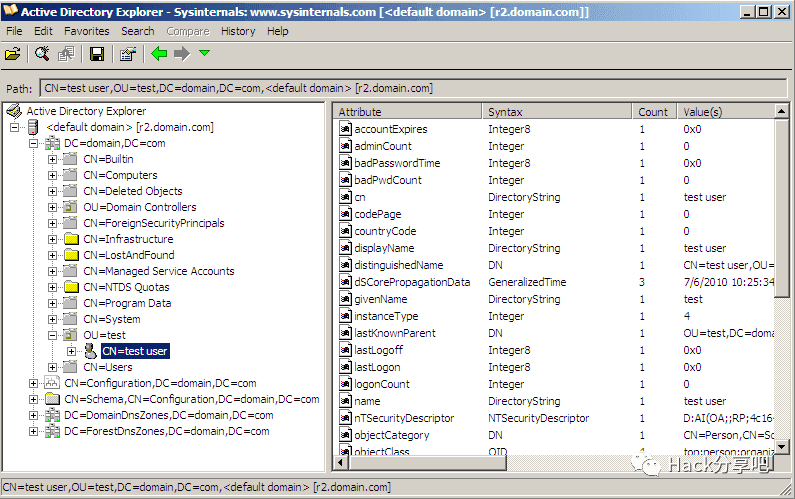Click the objectCategory attribute icon
This screenshot has width=795, height=499.
[x=345, y=435]
